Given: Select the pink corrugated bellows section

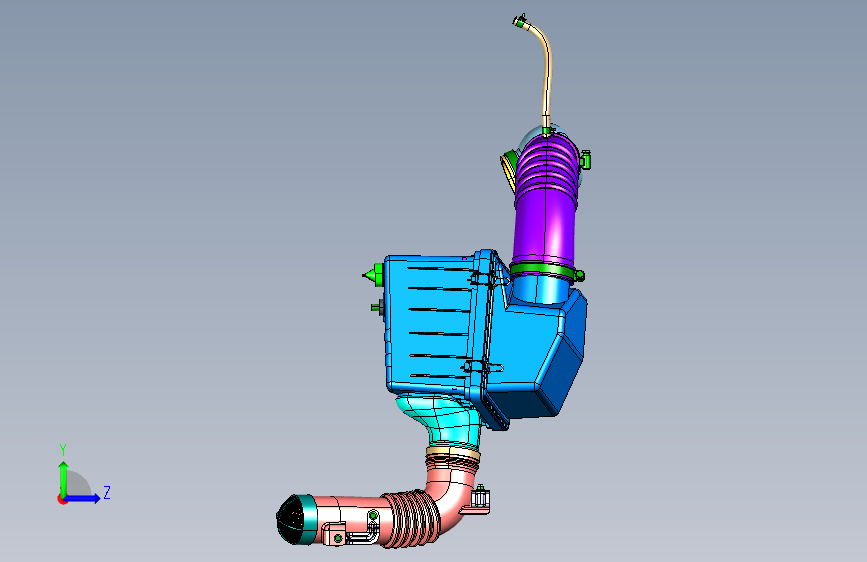Looking at the screenshot, I should coord(412,519).
